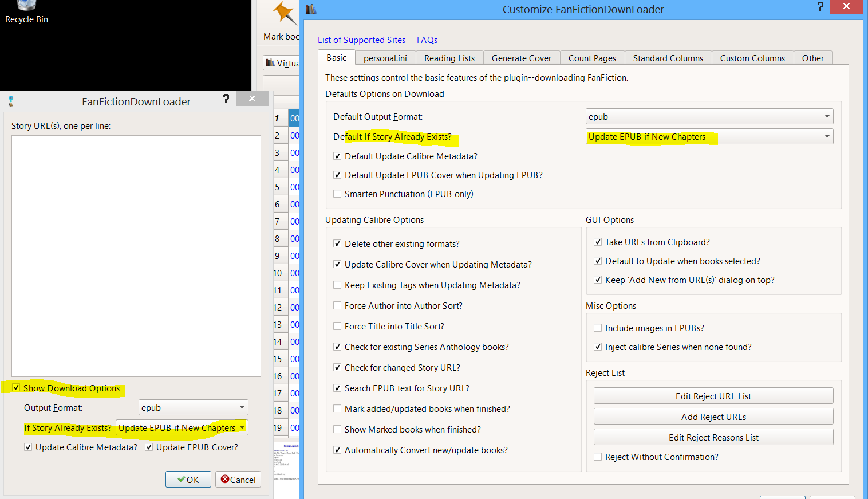
Task: Toggle Keep 'Add New from URL(s)' dialog on top
Action: [x=598, y=280]
